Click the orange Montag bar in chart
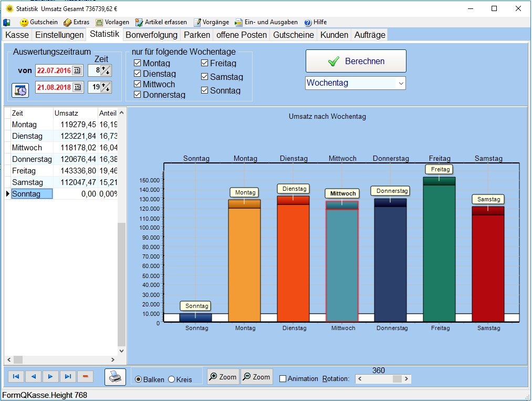Image resolution: width=532 pixels, height=401 pixels. click(245, 261)
